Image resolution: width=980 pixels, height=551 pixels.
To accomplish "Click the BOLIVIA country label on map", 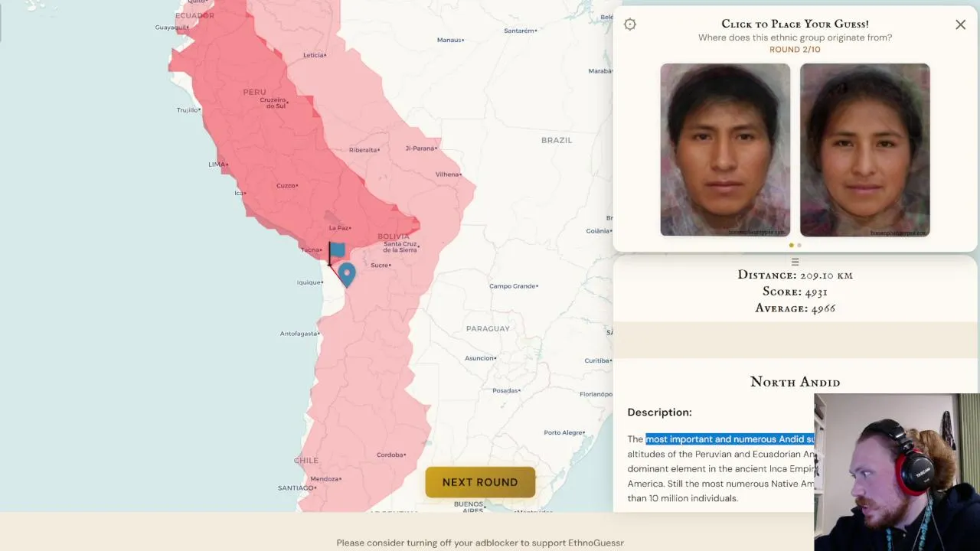I will point(394,236).
